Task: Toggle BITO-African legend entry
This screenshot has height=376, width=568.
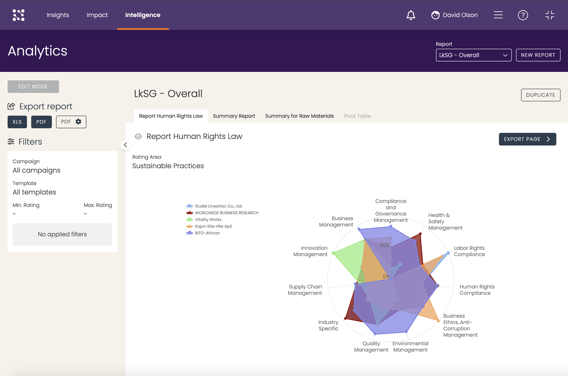Action: [203, 233]
